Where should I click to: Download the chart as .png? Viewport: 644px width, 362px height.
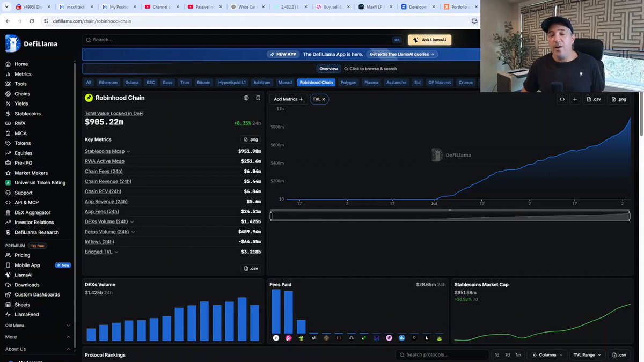[619, 99]
